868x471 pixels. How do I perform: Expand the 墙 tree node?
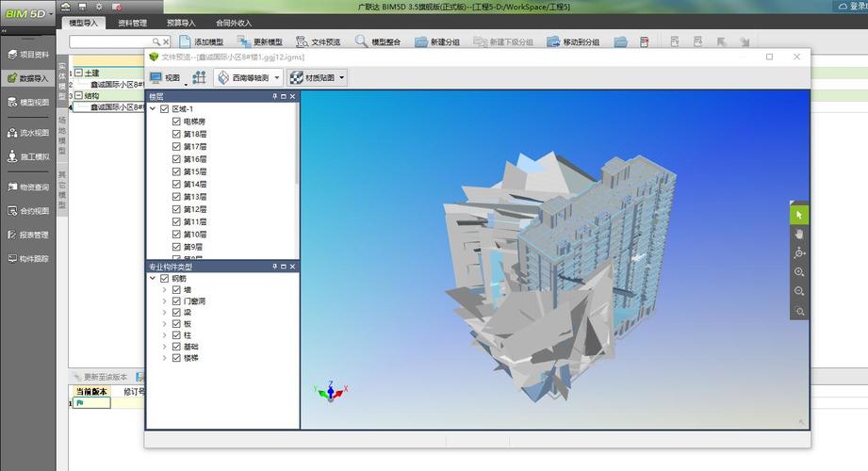tap(164, 289)
